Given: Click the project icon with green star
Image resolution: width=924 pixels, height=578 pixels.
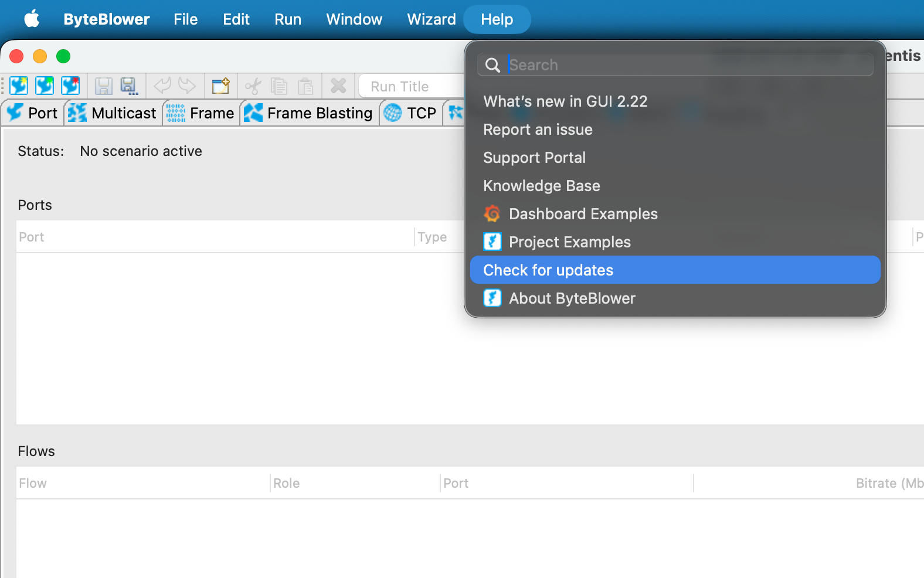Looking at the screenshot, I should coord(45,86).
